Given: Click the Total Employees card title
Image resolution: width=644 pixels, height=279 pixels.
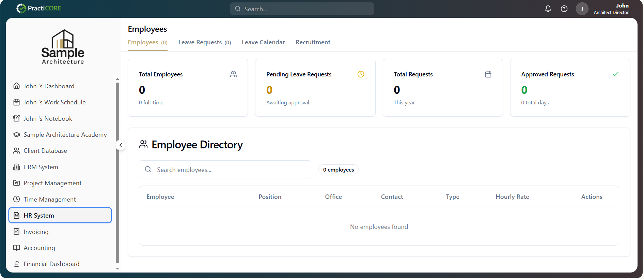Looking at the screenshot, I should click(x=161, y=74).
